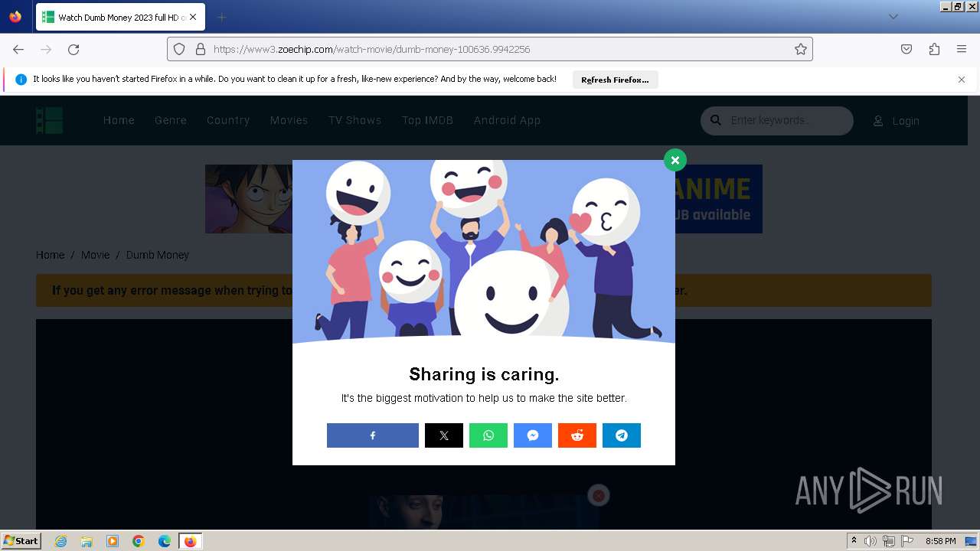This screenshot has height=551, width=980.
Task: Go back to the previous page
Action: point(18,49)
